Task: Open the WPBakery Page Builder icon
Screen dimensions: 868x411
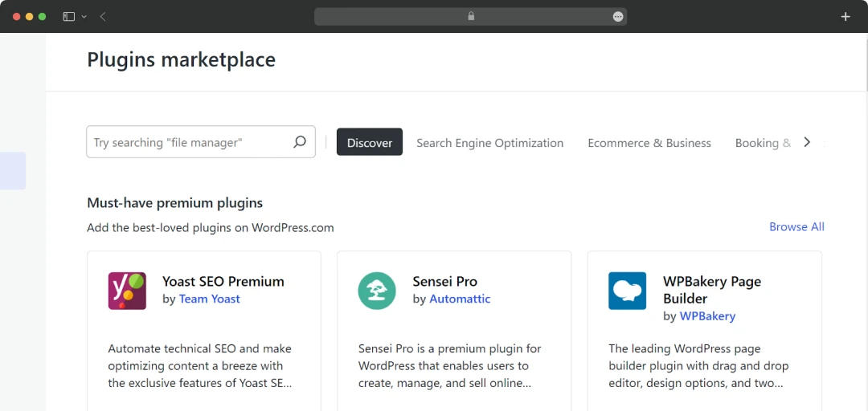Action: pos(627,291)
